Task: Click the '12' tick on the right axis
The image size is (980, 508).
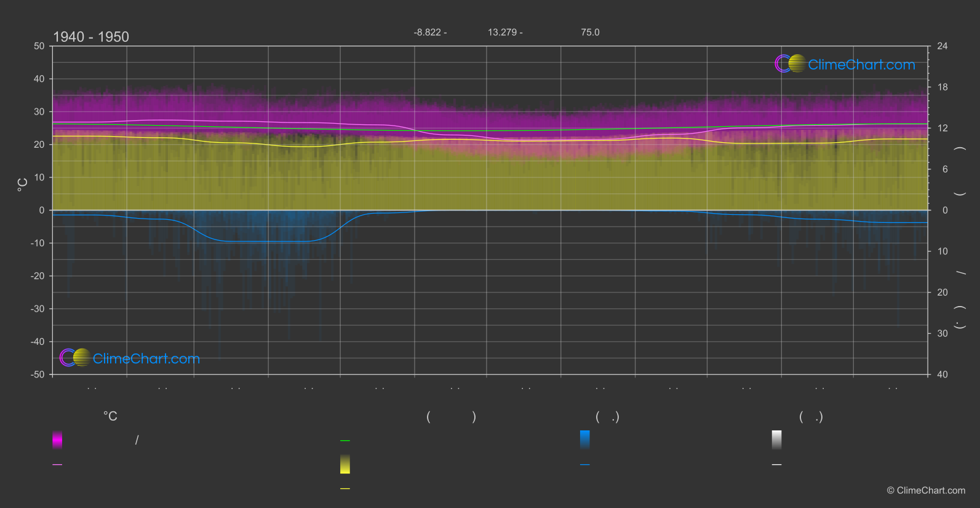Action: (942, 128)
